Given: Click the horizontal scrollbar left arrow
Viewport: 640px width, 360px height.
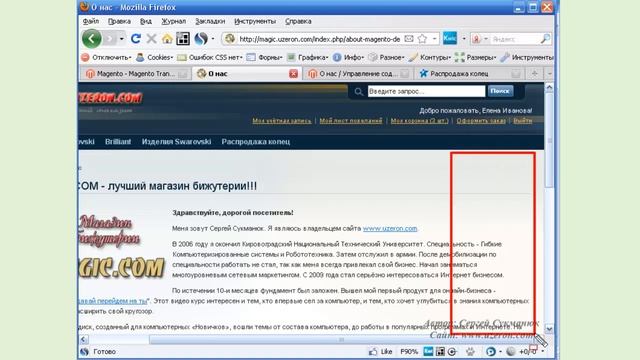Looking at the screenshot, I should pyautogui.click(x=84, y=339).
